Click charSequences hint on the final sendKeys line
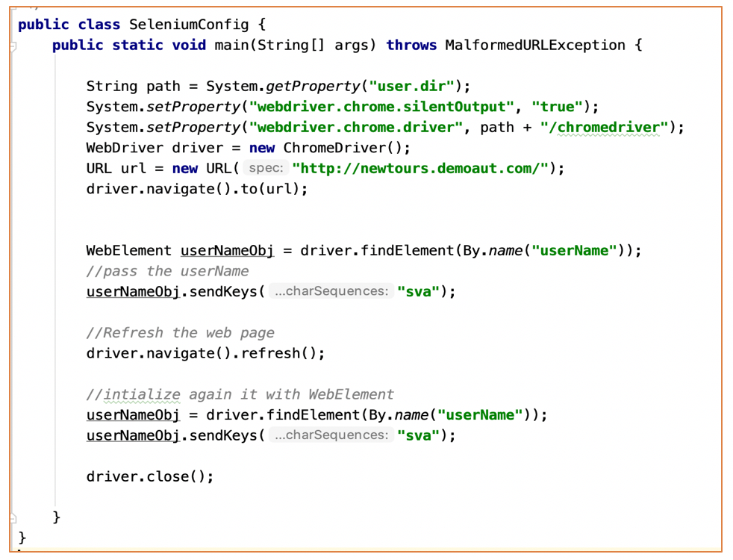The width and height of the screenshot is (733, 560). [x=331, y=435]
